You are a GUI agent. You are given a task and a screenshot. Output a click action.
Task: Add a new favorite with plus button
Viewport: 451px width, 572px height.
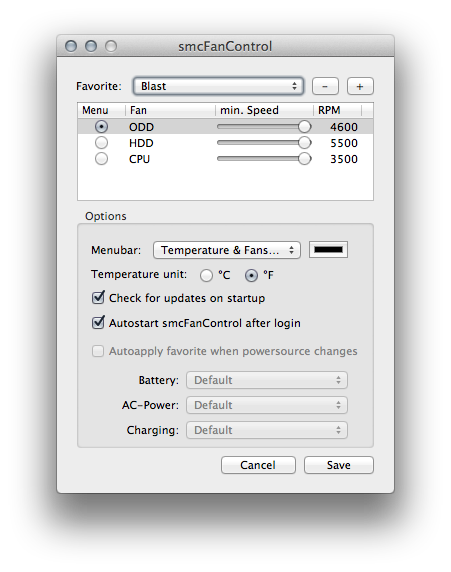[360, 86]
